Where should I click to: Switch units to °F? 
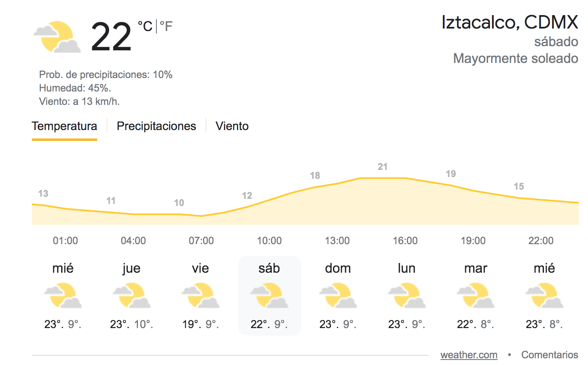pyautogui.click(x=167, y=26)
